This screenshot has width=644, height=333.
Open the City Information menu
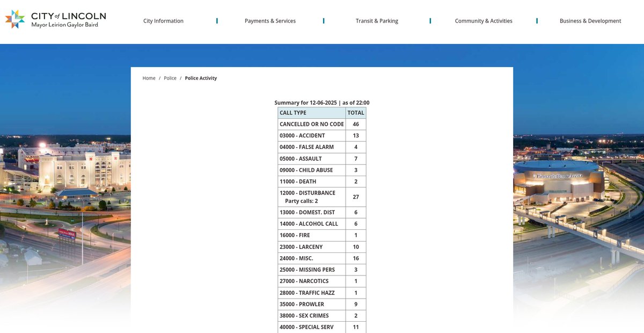163,21
